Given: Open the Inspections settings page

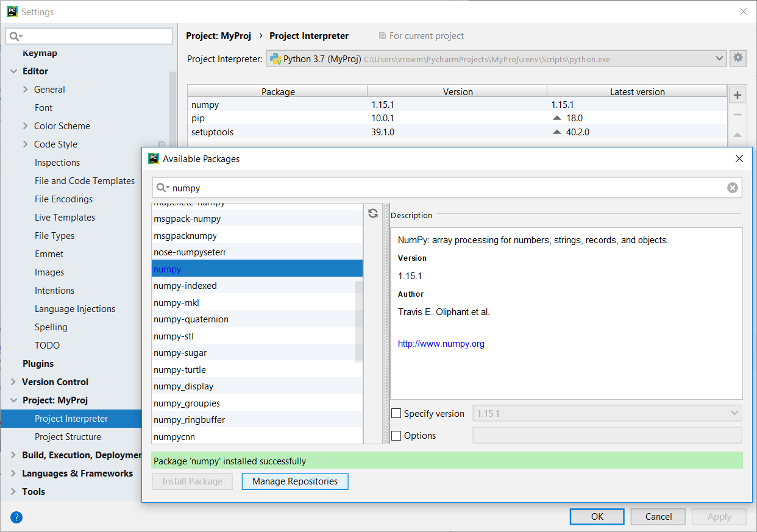Looking at the screenshot, I should [x=57, y=163].
